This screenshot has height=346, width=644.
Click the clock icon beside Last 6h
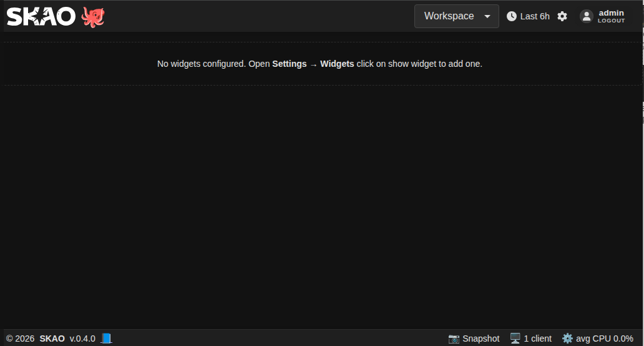pos(511,16)
